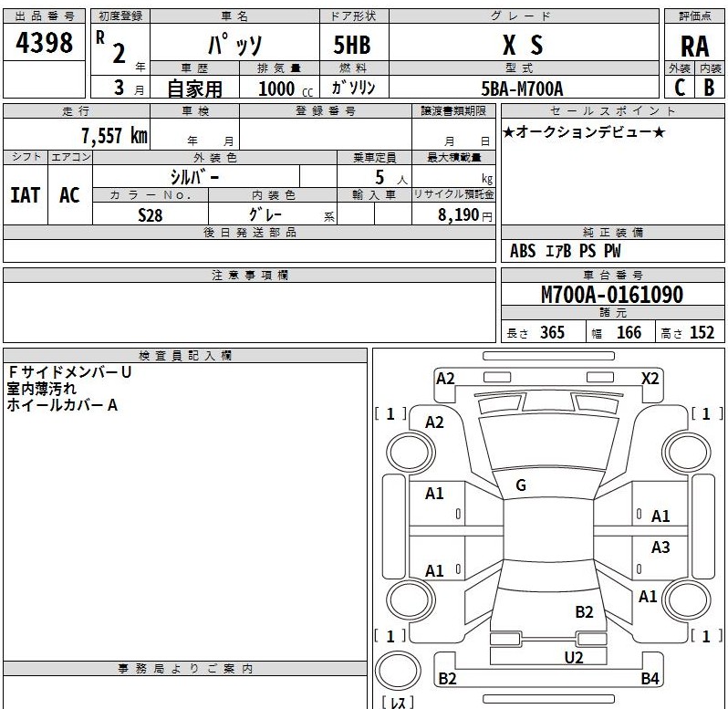The image size is (728, 709).
Task: Click the displacement value 1000 cc
Action: click(286, 89)
